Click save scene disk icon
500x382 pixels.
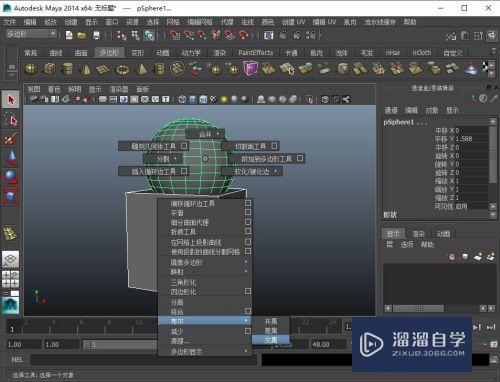coord(96,35)
